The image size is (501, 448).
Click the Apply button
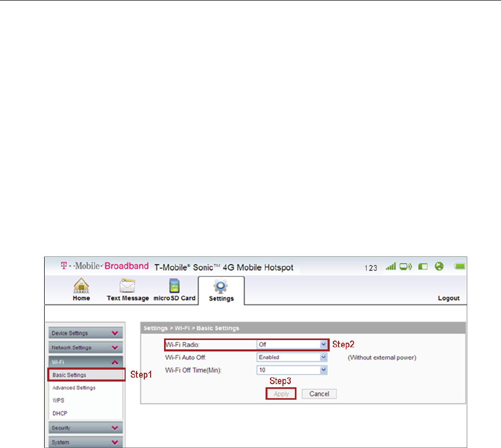(281, 393)
